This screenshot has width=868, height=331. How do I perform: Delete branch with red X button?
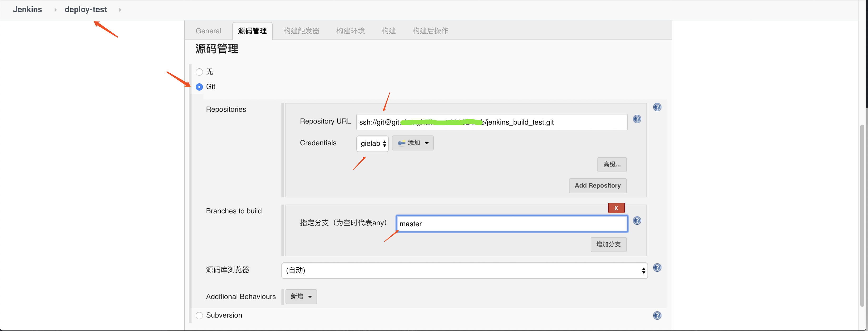pyautogui.click(x=616, y=208)
